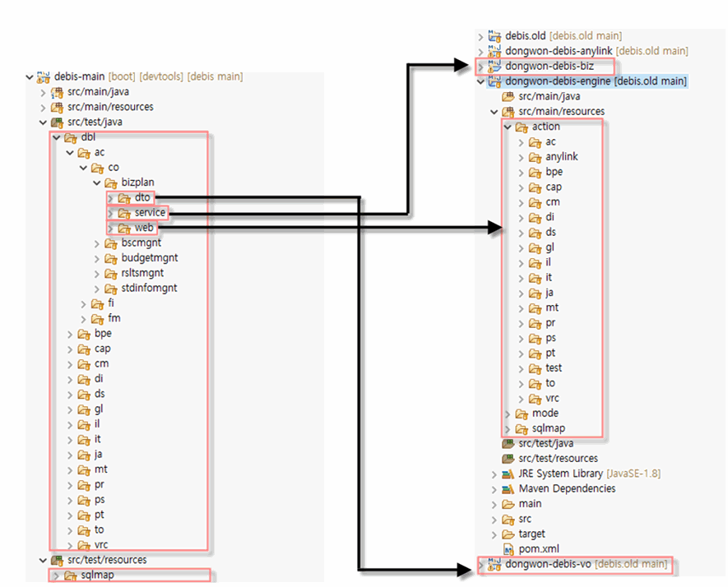Expand the bscmgnt folder
728x587 pixels.
97,244
